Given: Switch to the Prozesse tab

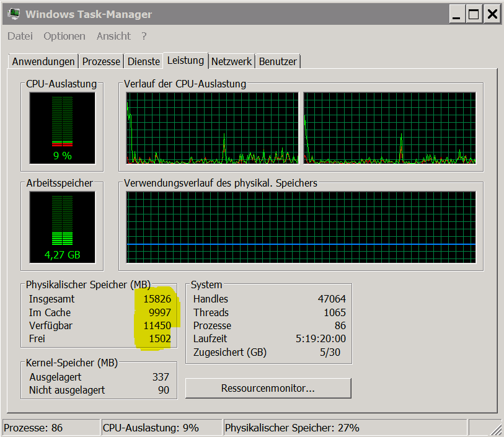Looking at the screenshot, I should [101, 61].
